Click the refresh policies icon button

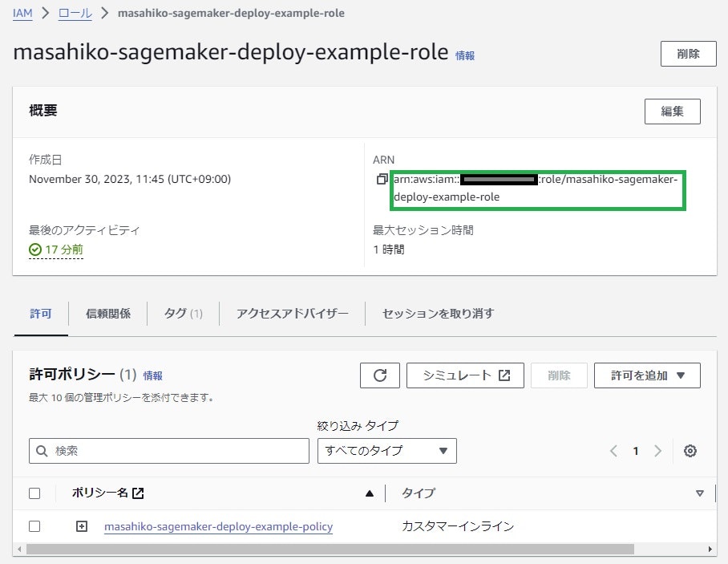click(x=380, y=375)
